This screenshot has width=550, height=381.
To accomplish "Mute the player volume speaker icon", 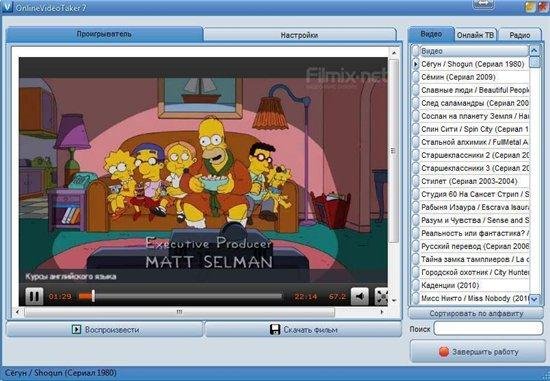I will tap(360, 296).
